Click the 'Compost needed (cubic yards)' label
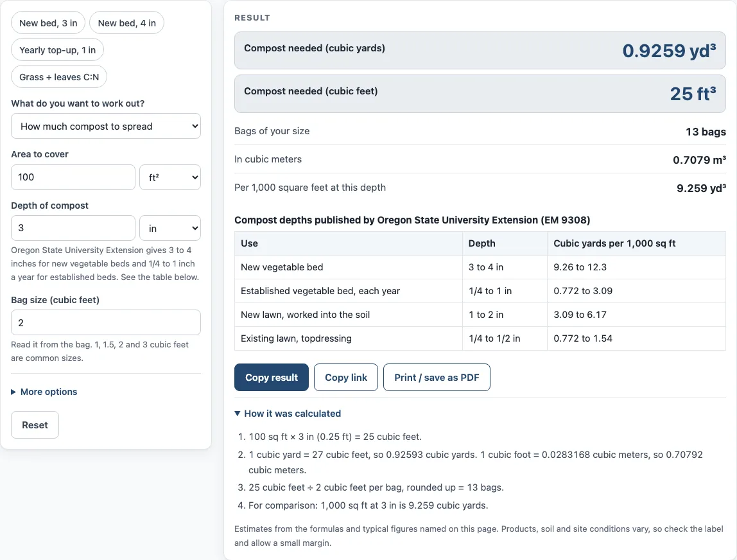The width and height of the screenshot is (737, 560). pos(315,48)
